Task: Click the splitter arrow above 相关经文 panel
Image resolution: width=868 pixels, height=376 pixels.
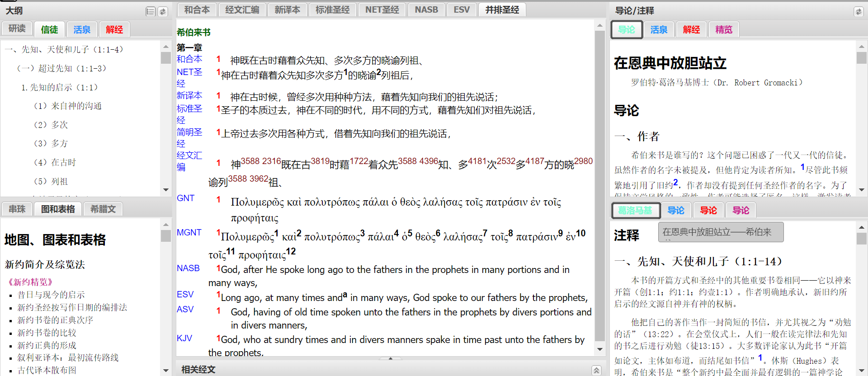Action: (390, 358)
